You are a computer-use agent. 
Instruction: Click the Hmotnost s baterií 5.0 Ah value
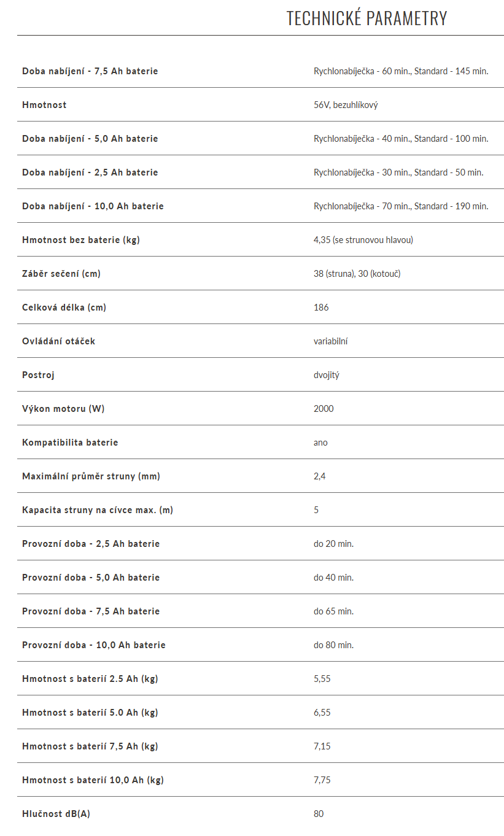tap(322, 713)
